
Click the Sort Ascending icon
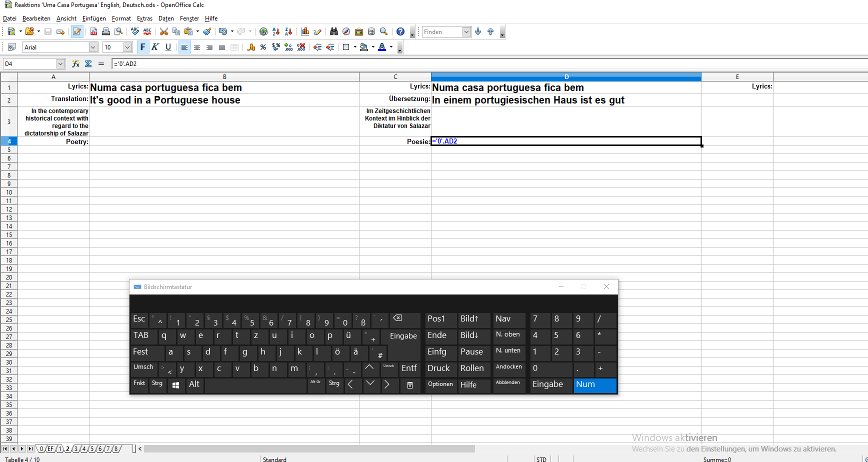[x=276, y=31]
